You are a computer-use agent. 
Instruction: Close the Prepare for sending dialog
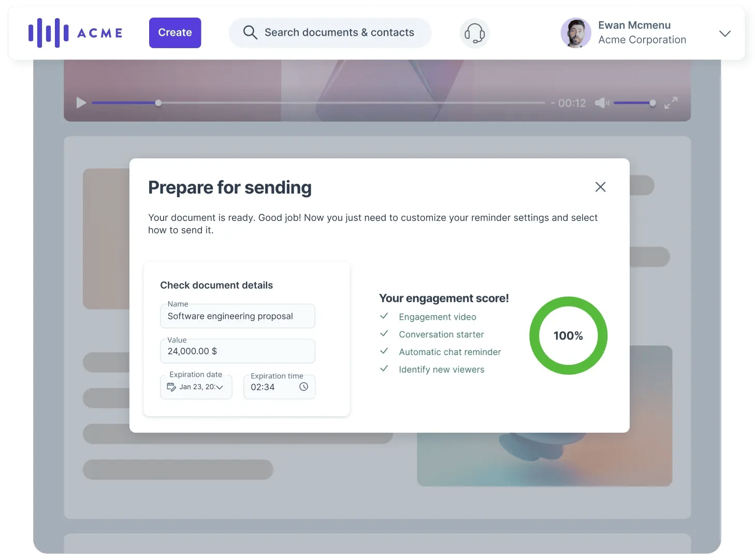coord(600,187)
